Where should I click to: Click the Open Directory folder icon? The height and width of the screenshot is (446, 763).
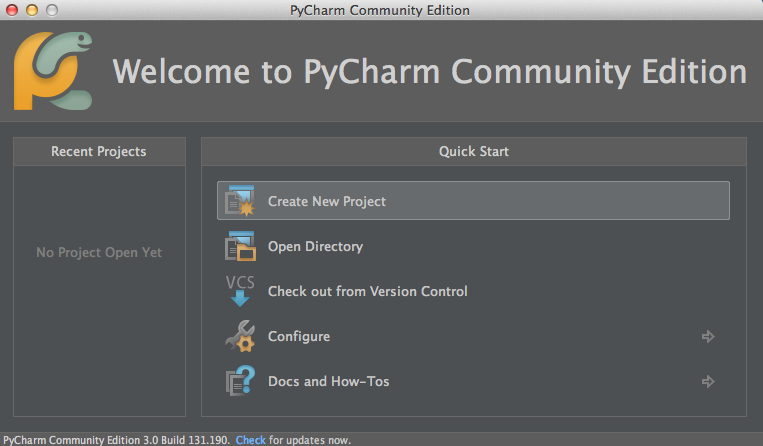click(240, 247)
